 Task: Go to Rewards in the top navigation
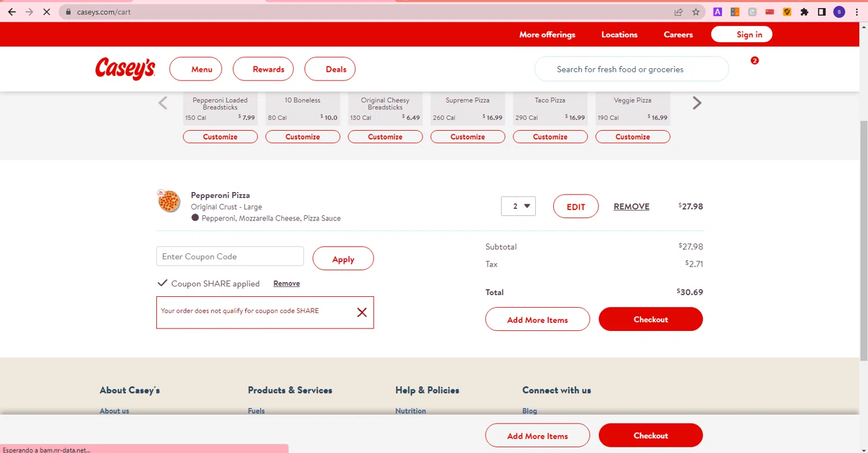[263, 69]
